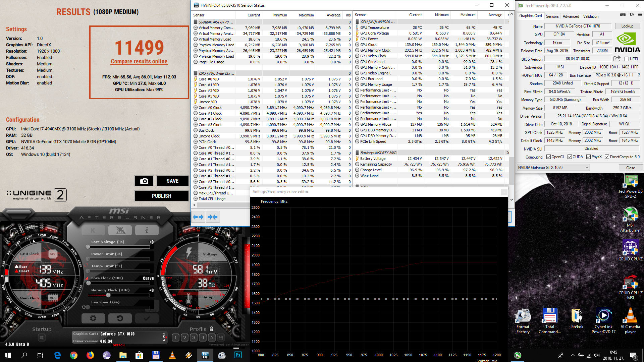Image resolution: width=644 pixels, height=362 pixels.
Task: Toggle the PhysX checkbox in GPU-Z
Action: pyautogui.click(x=589, y=157)
